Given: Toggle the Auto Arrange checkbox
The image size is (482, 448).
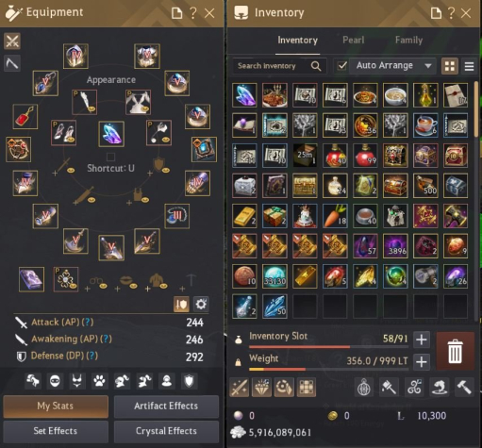Looking at the screenshot, I should tap(341, 66).
